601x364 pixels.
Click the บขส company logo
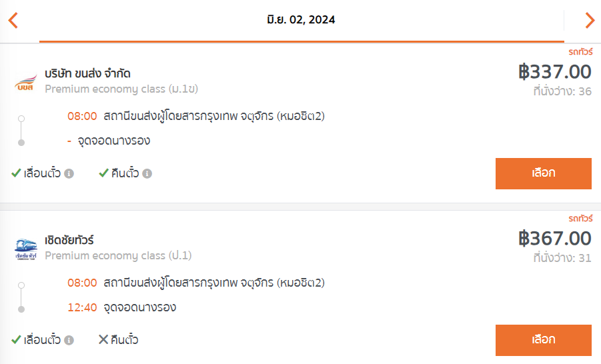tap(25, 82)
